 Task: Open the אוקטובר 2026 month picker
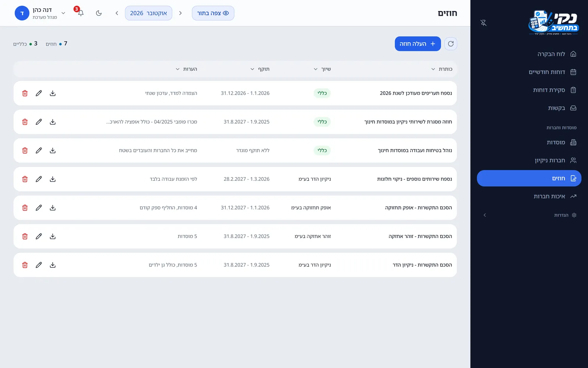148,13
